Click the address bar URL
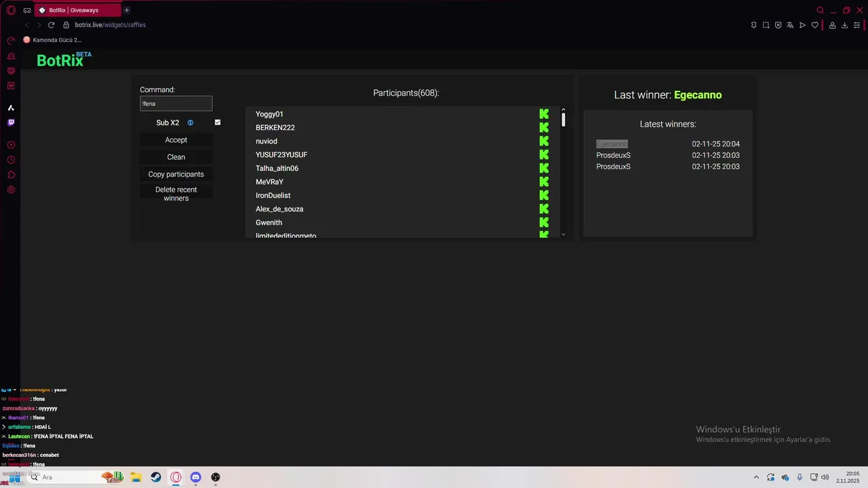 110,25
